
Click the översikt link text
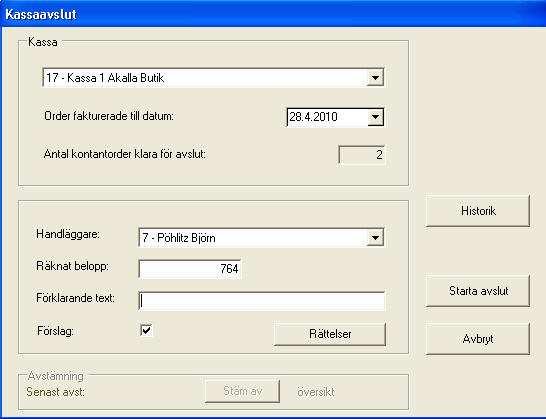point(316,392)
